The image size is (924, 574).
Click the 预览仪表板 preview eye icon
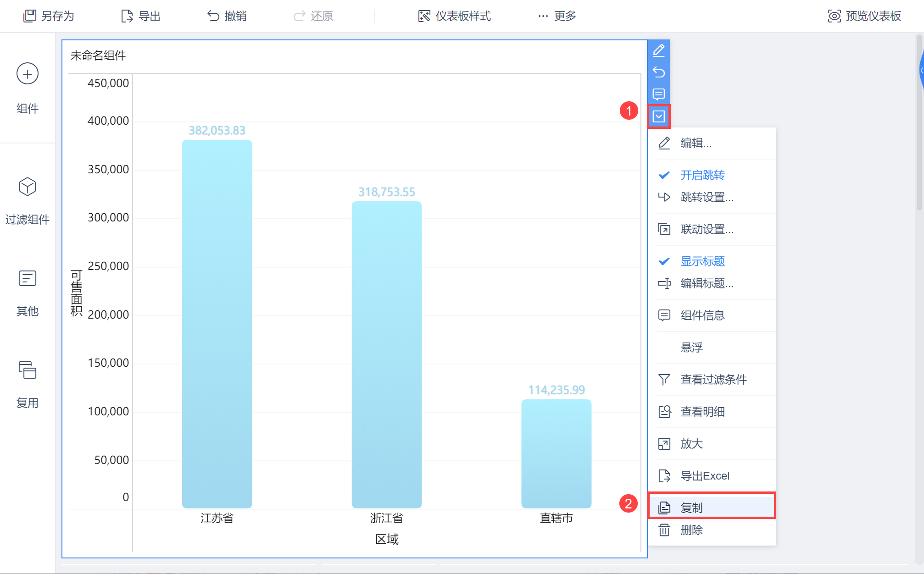pyautogui.click(x=834, y=16)
